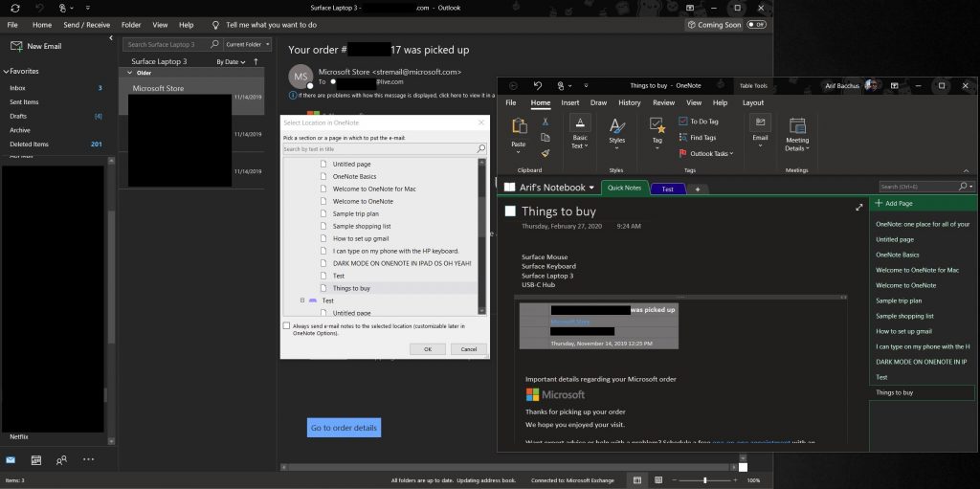Adjust the zoom slider in Outlook status bar
The width and height of the screenshot is (980, 489).
[705, 480]
